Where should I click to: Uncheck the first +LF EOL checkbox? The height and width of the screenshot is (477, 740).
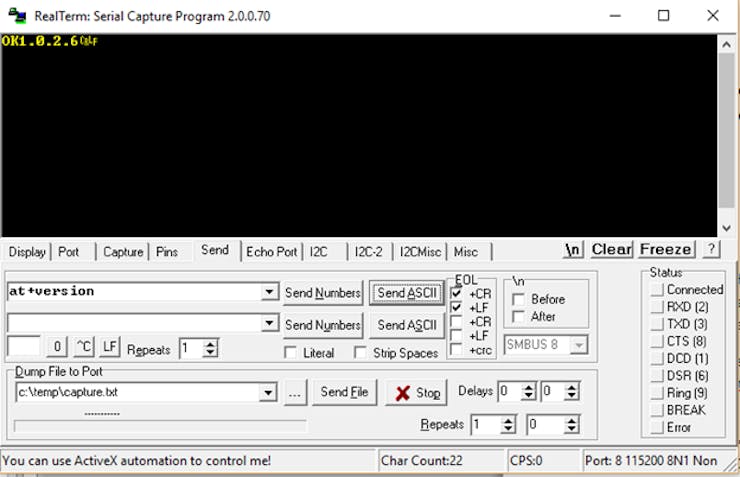(x=456, y=307)
